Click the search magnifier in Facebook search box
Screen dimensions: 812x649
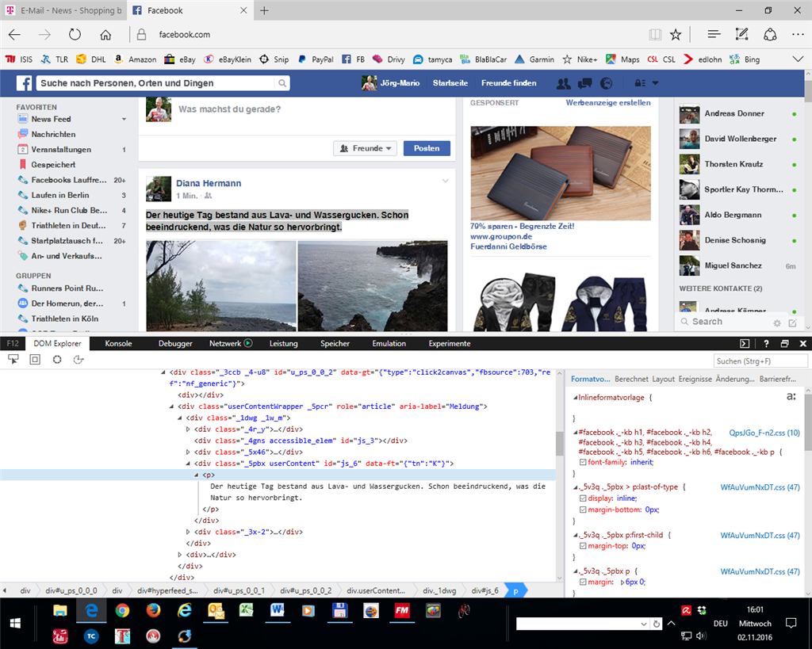(x=282, y=83)
